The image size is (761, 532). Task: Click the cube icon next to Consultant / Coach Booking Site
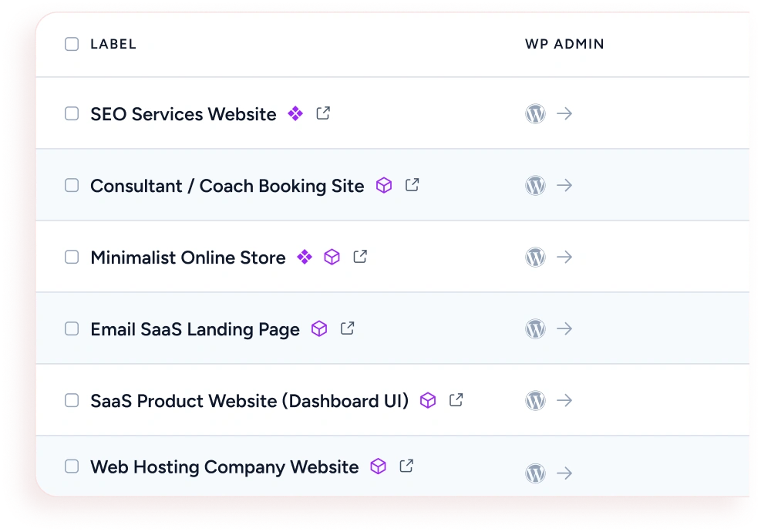(383, 186)
